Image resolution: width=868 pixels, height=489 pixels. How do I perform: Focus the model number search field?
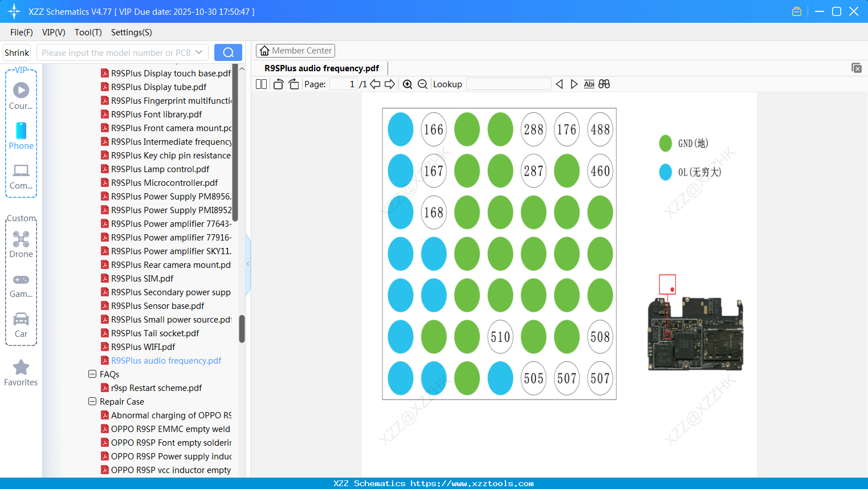116,52
